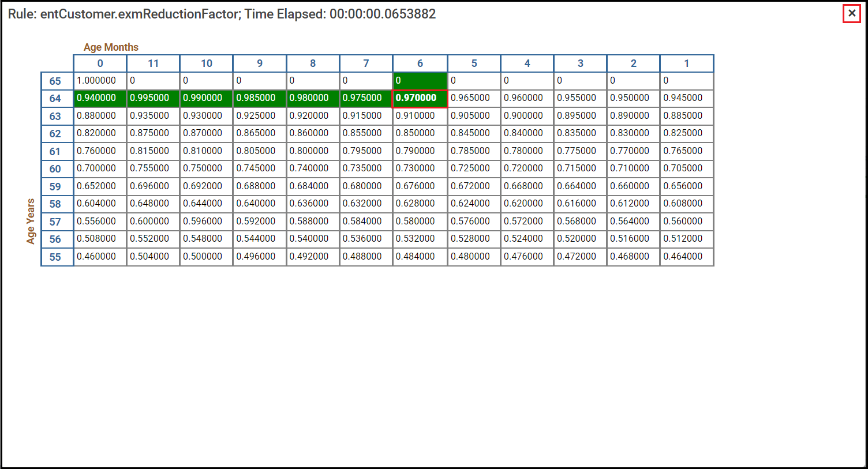Click the 0.576000 cell
Viewport: 868px width, 469px height.
(x=474, y=222)
